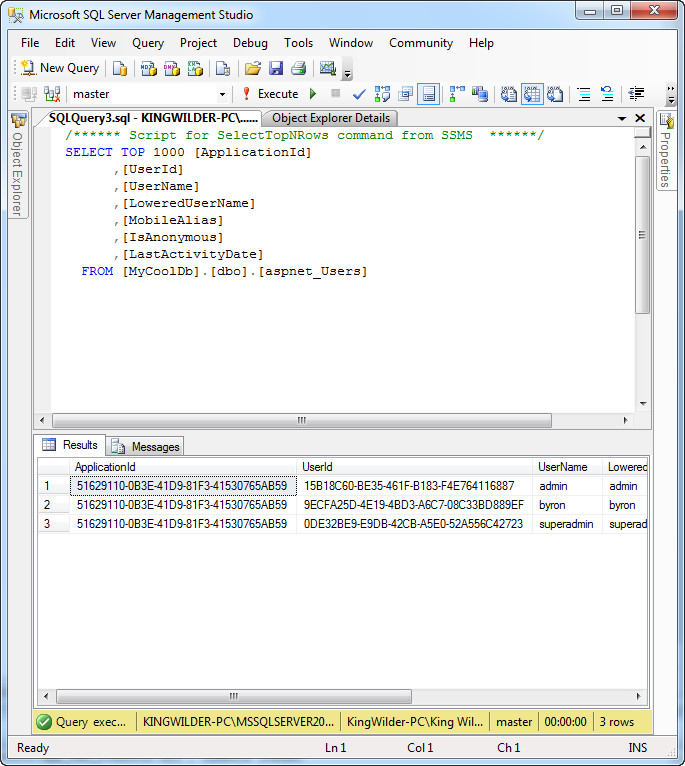Save the query with the floppy disk icon
This screenshot has height=766, width=685.
(x=276, y=68)
